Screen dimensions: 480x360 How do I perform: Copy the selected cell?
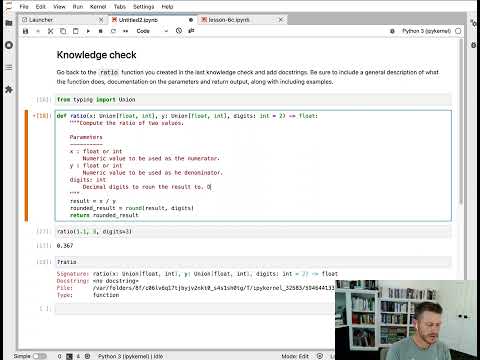tap(63, 31)
